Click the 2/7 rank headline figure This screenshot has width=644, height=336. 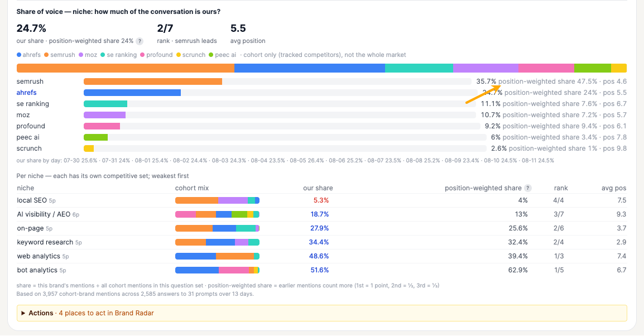click(165, 28)
